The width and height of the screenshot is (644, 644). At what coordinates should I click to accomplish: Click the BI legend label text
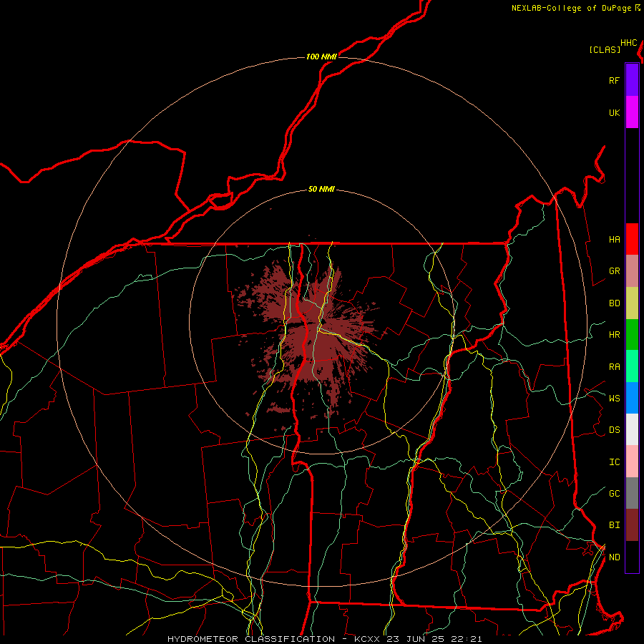(614, 525)
